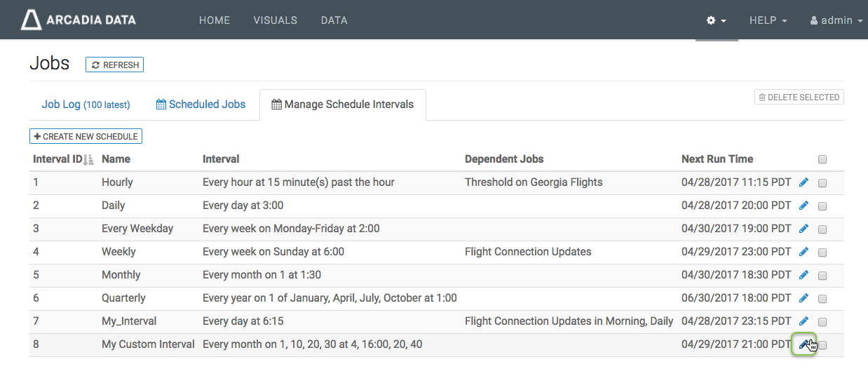
Task: Sort by Interval ID sort icon
Action: point(88,160)
